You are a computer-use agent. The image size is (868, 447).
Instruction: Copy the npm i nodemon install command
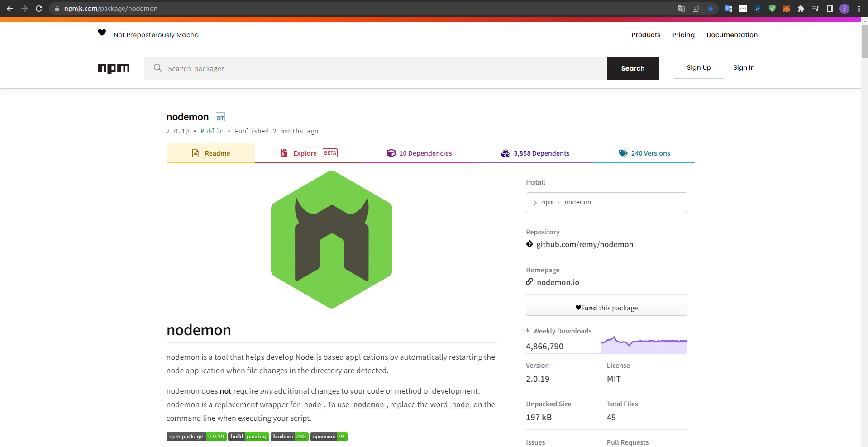[606, 203]
